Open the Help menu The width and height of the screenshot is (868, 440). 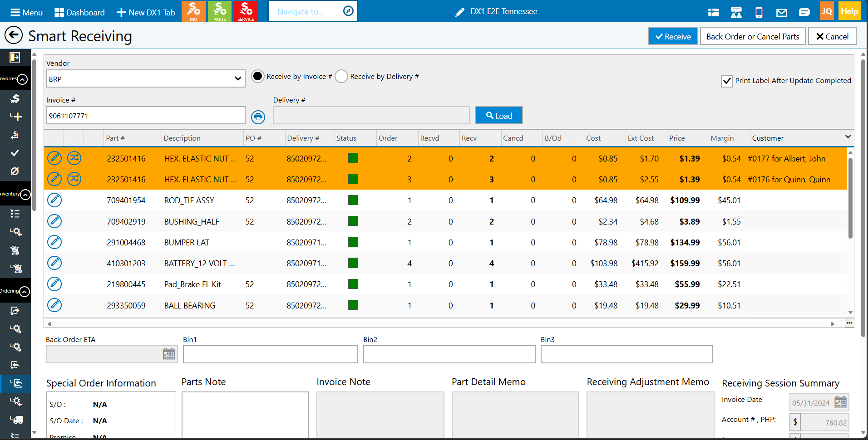point(849,11)
